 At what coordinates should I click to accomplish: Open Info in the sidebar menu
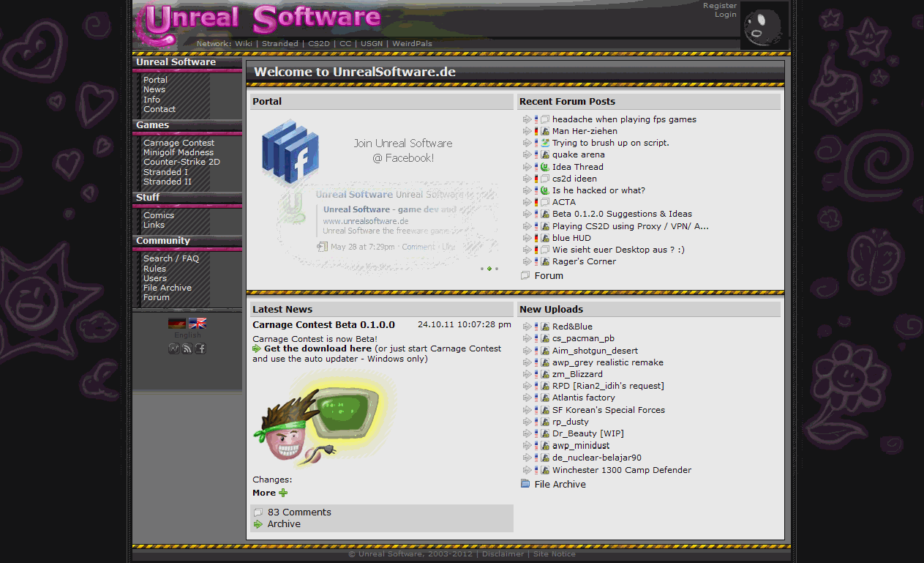pos(151,100)
